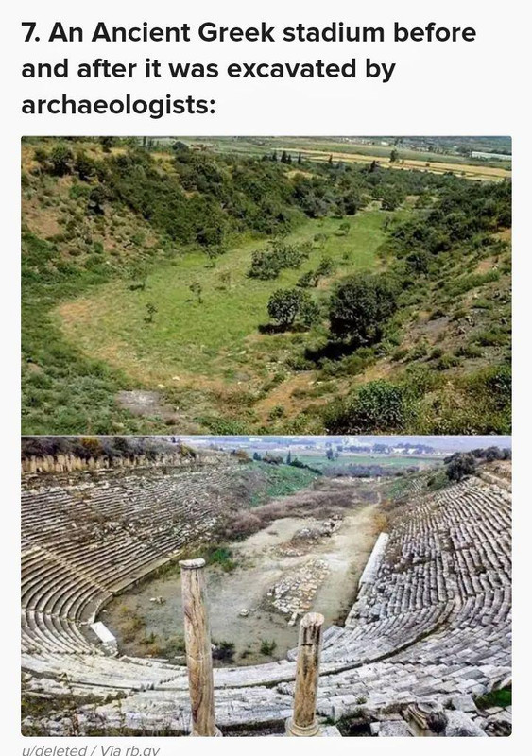Tap the word 'excavated' in the heading
532x756 pixels.
(x=291, y=69)
